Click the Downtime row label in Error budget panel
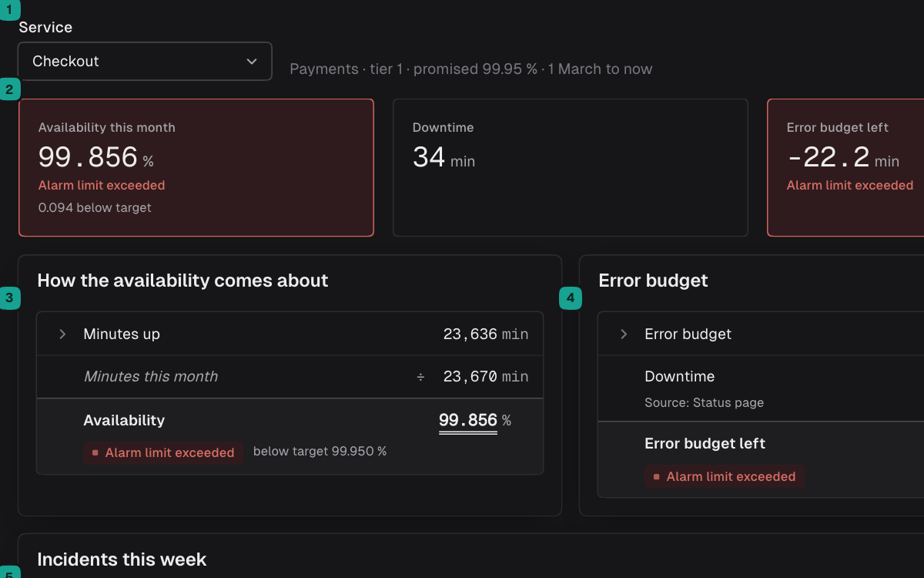Viewport: 924px width, 578px height. 680,377
